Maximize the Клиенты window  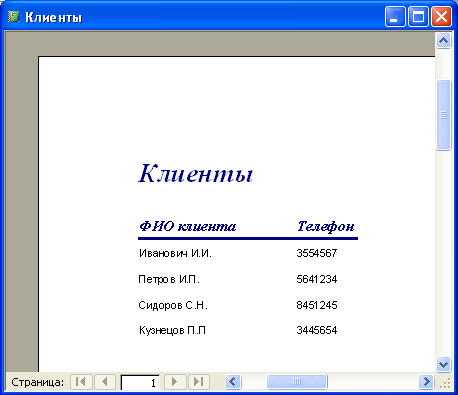click(418, 17)
